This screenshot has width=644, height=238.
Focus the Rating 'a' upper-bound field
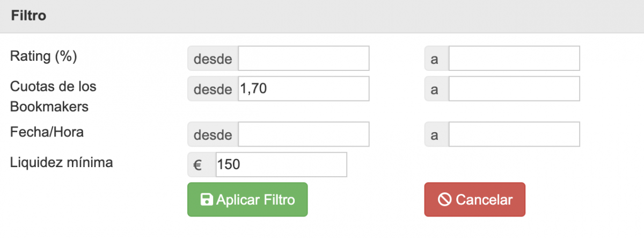pyautogui.click(x=514, y=59)
